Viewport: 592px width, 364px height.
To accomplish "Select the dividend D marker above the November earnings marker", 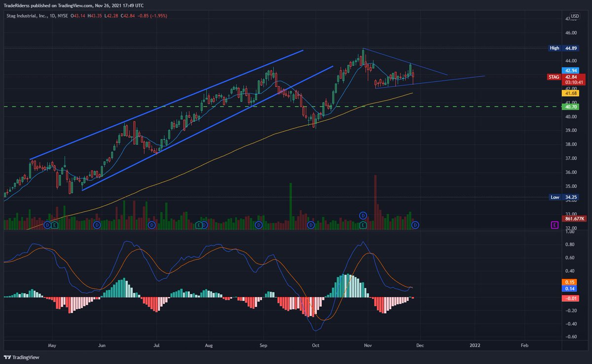I will pos(363,216).
